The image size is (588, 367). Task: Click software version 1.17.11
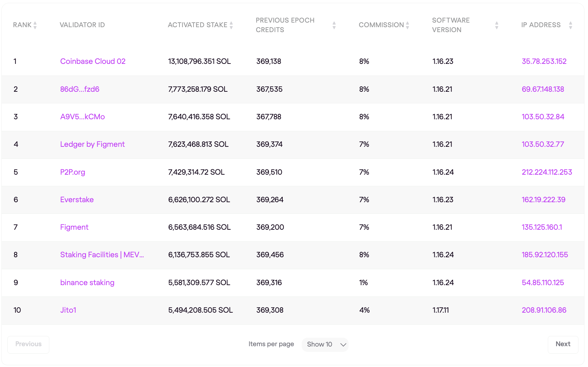pyautogui.click(x=441, y=310)
